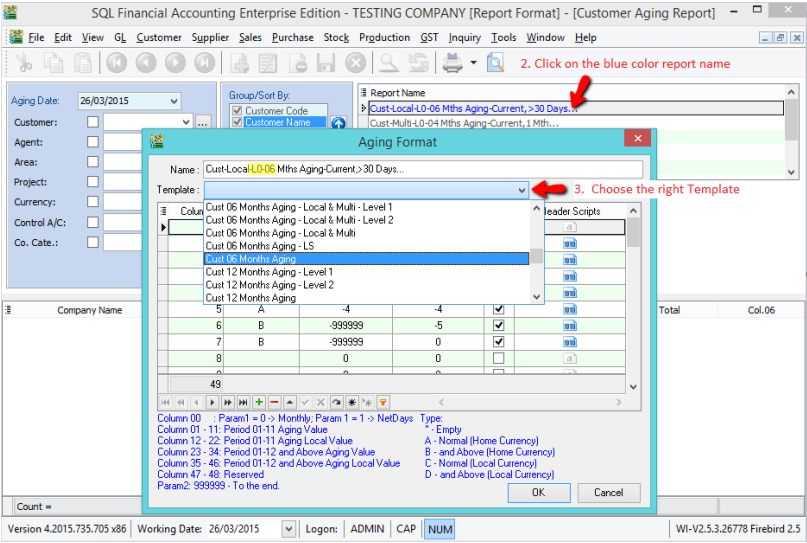Expand the Working Date dropdown

point(289,529)
